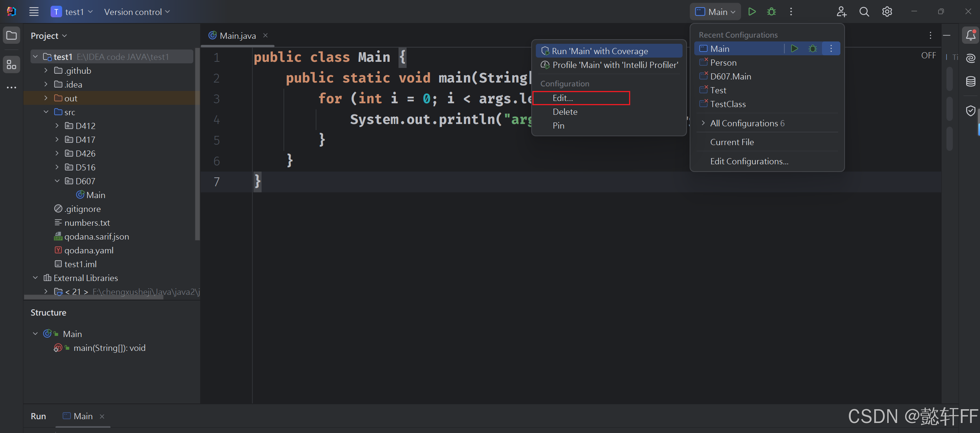The image size is (980, 433).
Task: Open the Search Everywhere magnifier icon
Action: tap(864, 12)
